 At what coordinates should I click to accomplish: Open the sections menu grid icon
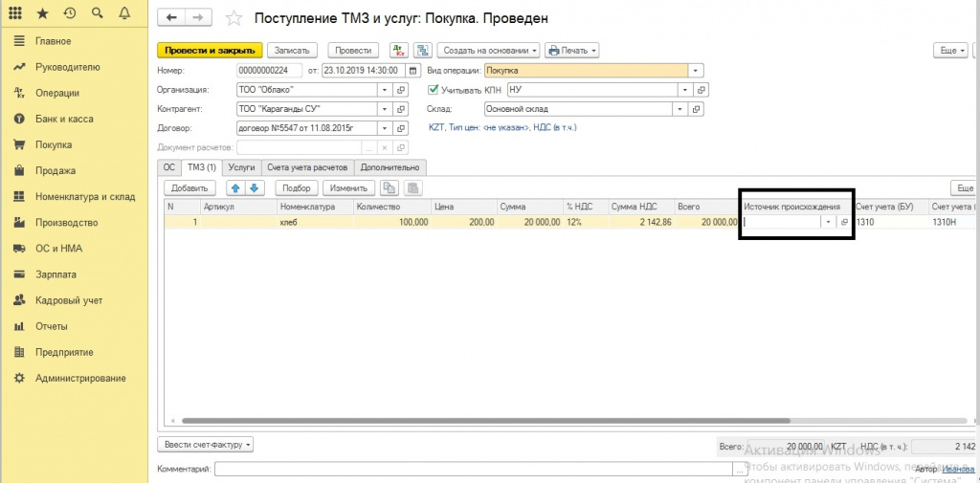17,13
